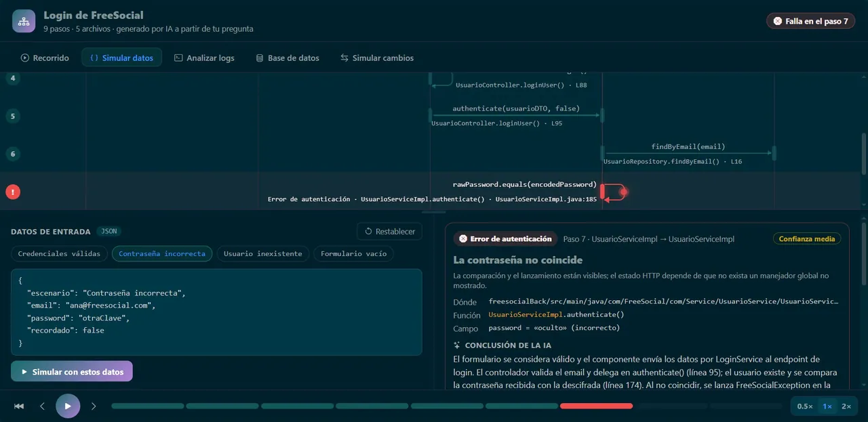Jump to first step with rewind icon
Image resolution: width=868 pixels, height=422 pixels.
(x=19, y=406)
